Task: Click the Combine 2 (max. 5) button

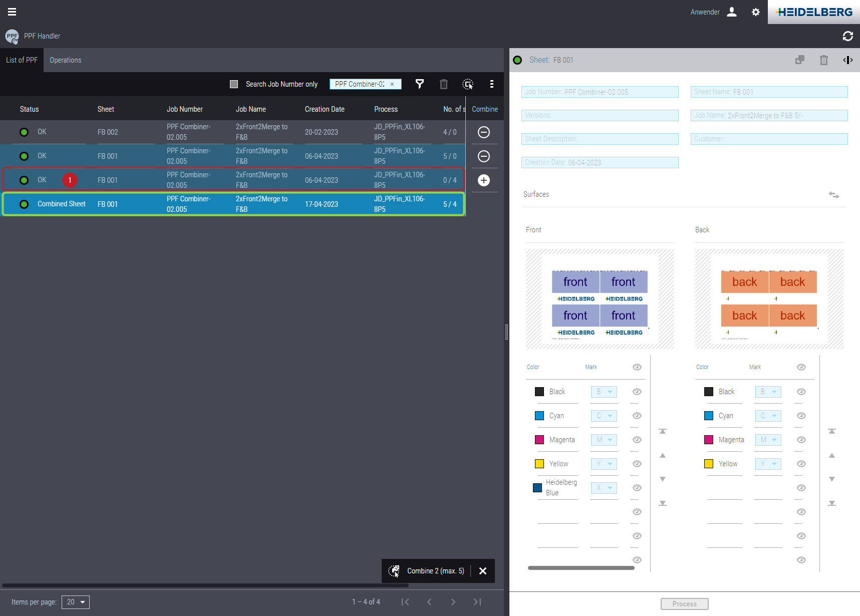Action: click(427, 571)
